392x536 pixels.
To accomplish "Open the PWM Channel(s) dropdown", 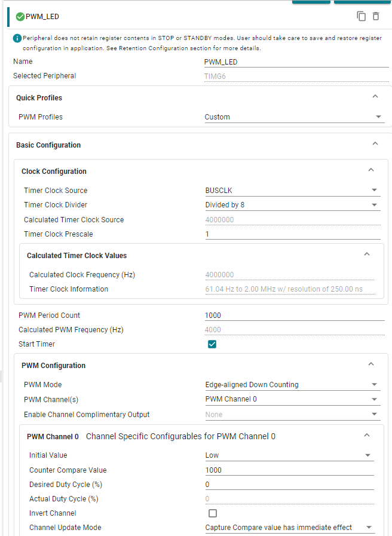I will [x=293, y=399].
